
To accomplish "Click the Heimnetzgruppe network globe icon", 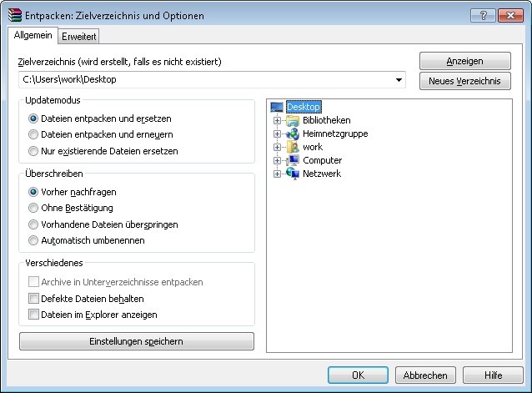I will coord(292,134).
